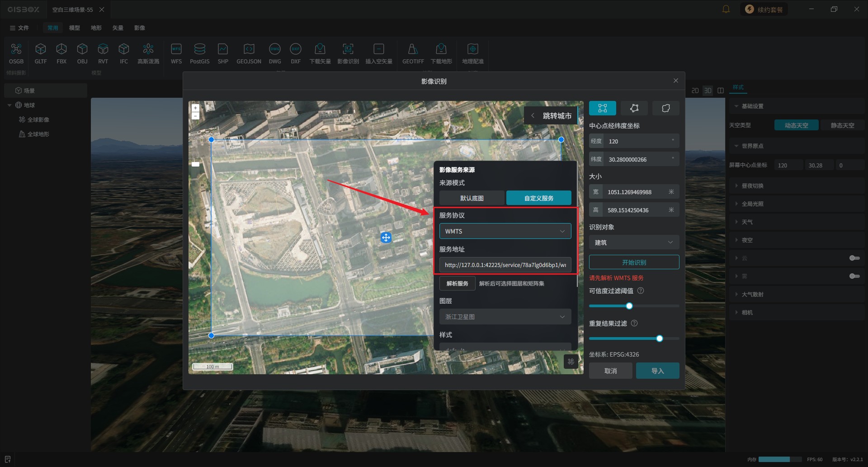Click the map zoom-in plus button
The height and width of the screenshot is (467, 868).
(x=195, y=108)
